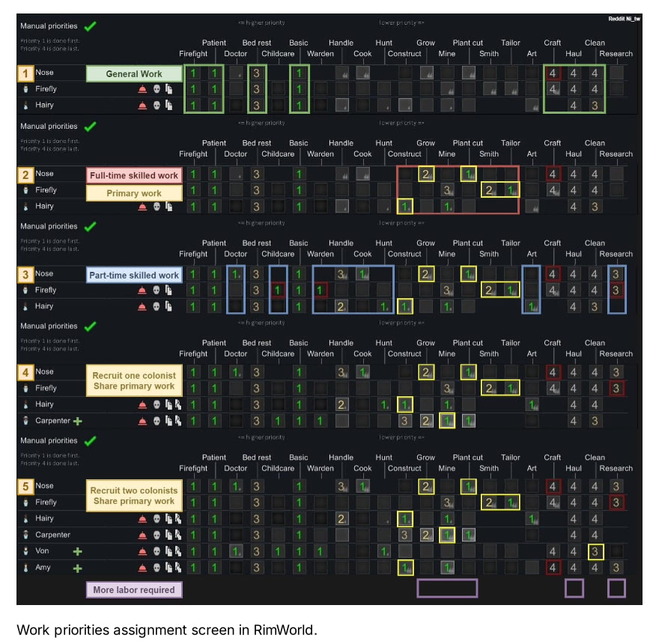Click the skull icon in Amy's row

[x=157, y=568]
